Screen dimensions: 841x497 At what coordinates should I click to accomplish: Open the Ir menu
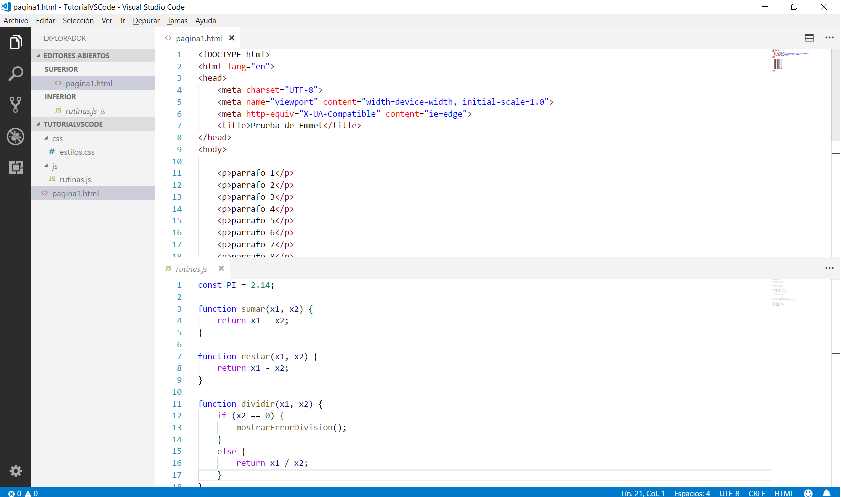tap(123, 20)
